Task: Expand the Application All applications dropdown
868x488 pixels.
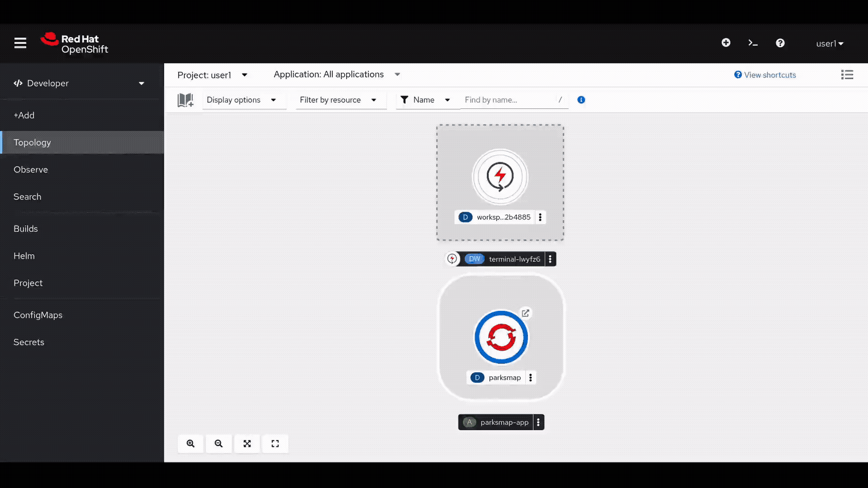Action: coord(336,74)
